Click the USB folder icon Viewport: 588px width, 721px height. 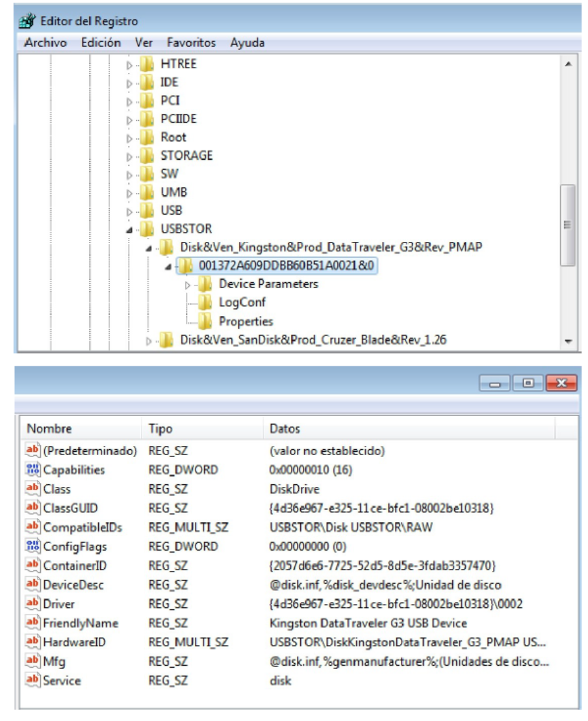click(147, 211)
